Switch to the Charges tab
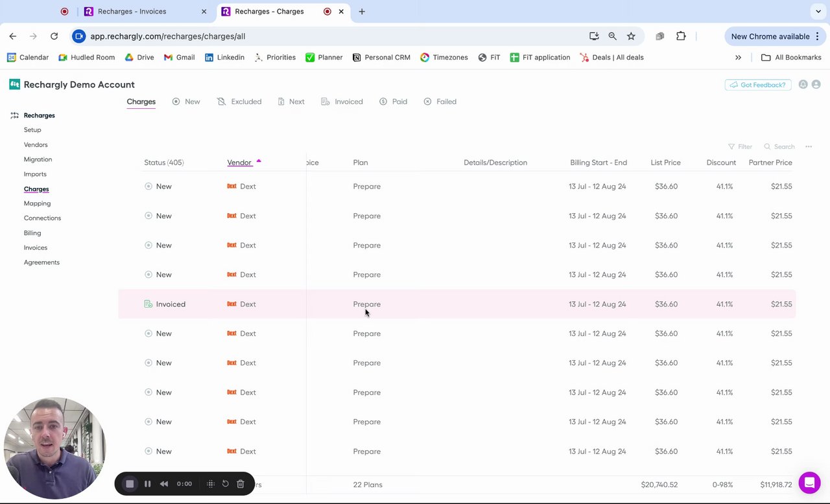Screen dimensions: 830x504 [141, 102]
